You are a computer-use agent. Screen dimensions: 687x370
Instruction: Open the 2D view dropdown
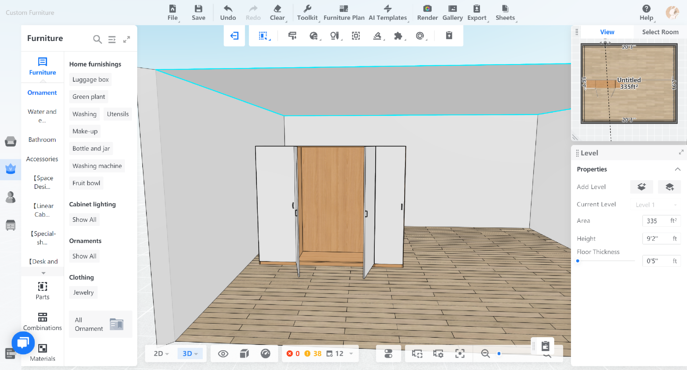tap(161, 354)
